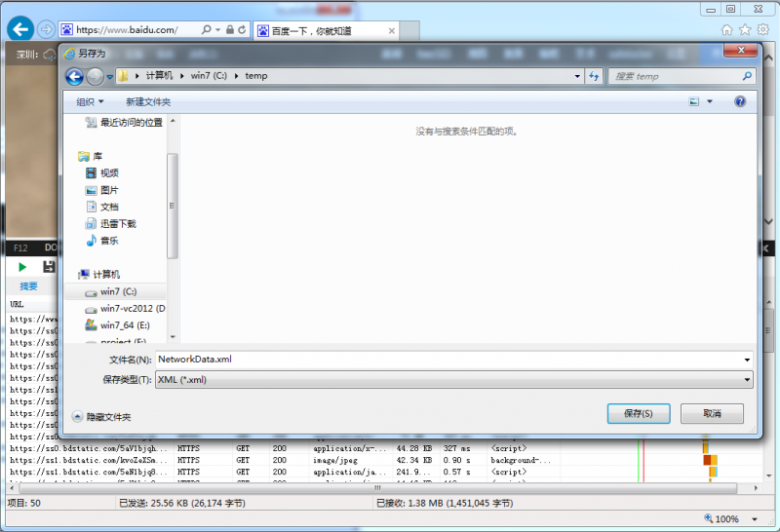
Task: Click navigation pane scroll up arrow
Action: (173, 121)
